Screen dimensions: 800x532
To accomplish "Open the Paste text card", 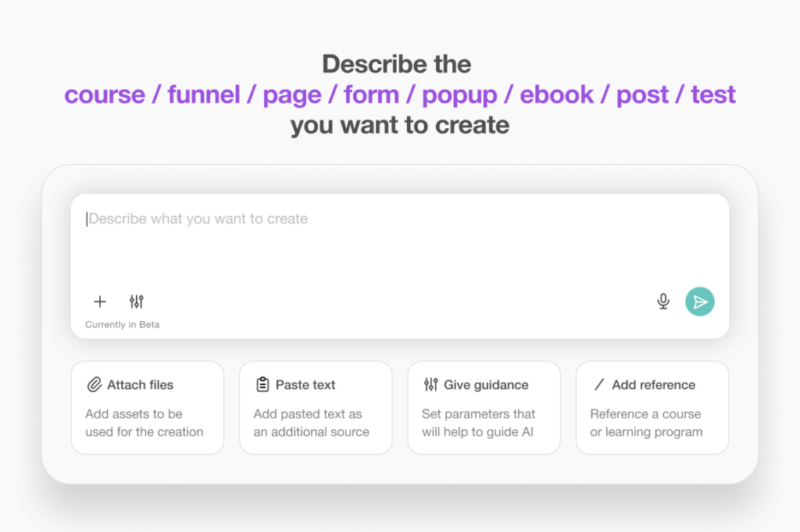I will point(316,408).
